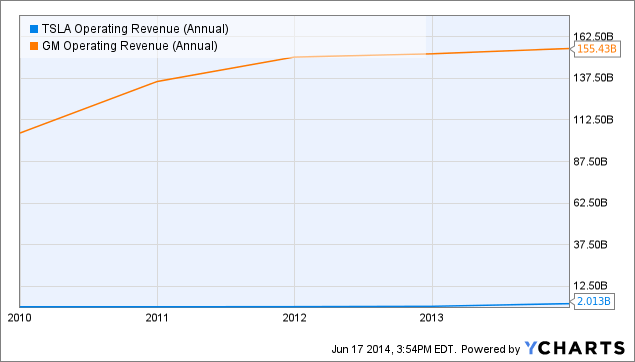
Task: Click the YCharts logo
Action: coord(575,348)
